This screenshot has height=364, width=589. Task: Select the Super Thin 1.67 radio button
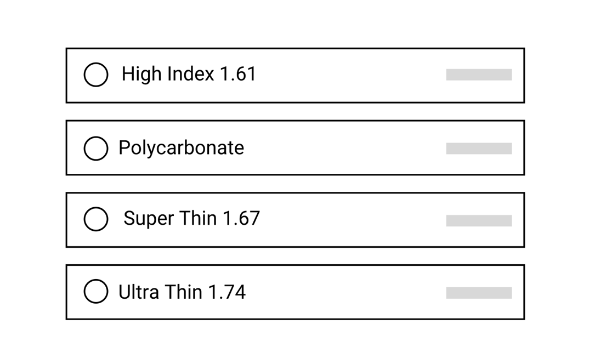pyautogui.click(x=96, y=219)
